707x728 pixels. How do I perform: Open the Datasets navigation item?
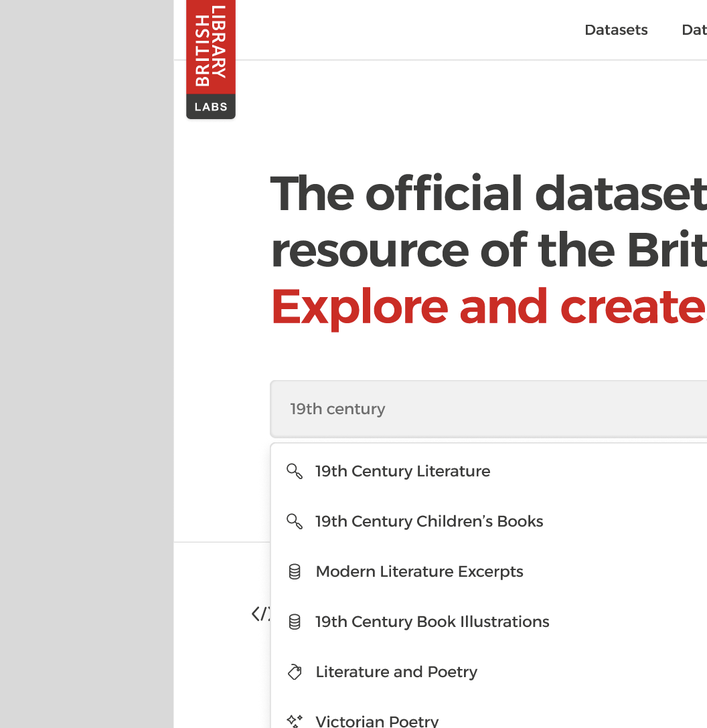pyautogui.click(x=616, y=29)
